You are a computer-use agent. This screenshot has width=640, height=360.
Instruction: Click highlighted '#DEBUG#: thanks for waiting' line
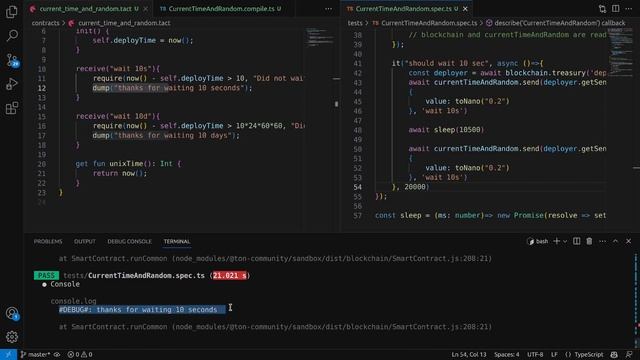click(x=142, y=310)
